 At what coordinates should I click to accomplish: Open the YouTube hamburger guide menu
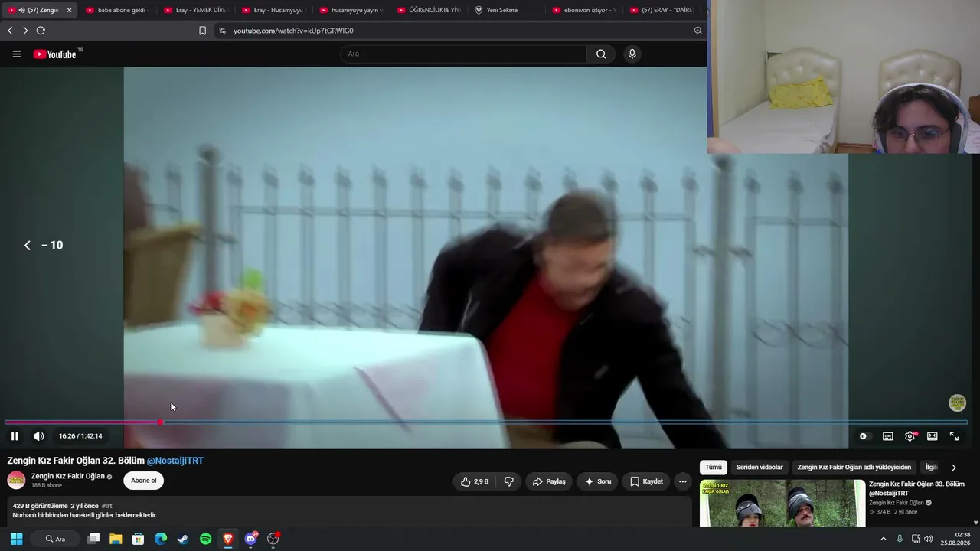click(17, 54)
